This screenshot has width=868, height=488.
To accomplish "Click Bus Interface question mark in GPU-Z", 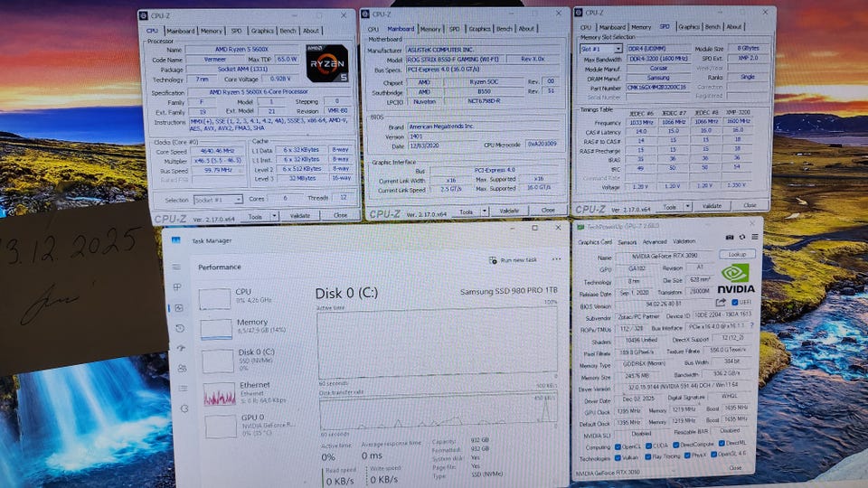I will 751,326.
